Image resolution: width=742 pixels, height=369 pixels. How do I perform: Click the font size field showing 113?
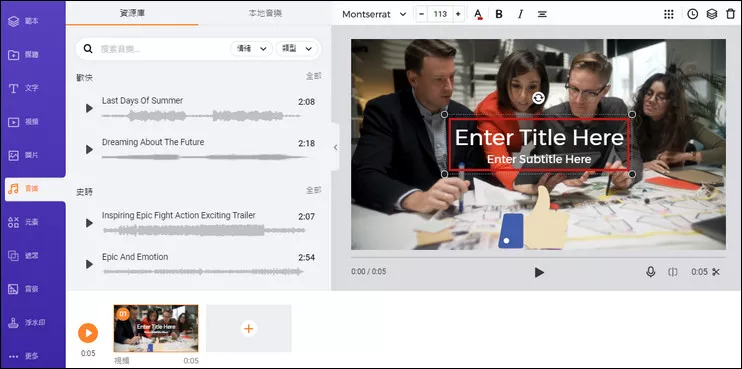[x=440, y=14]
